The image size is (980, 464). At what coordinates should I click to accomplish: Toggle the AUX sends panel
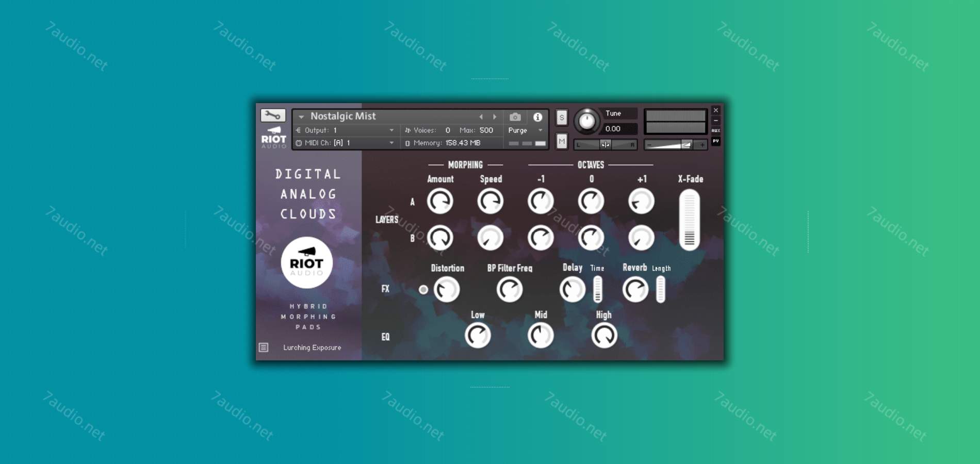[716, 130]
